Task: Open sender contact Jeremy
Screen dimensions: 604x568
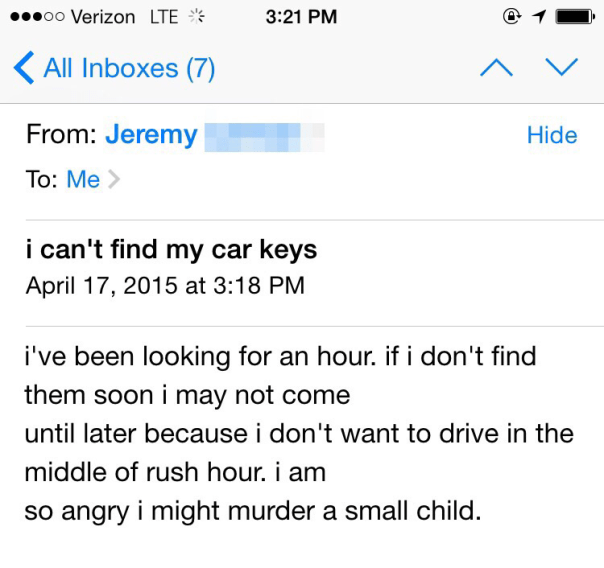Action: point(151,135)
